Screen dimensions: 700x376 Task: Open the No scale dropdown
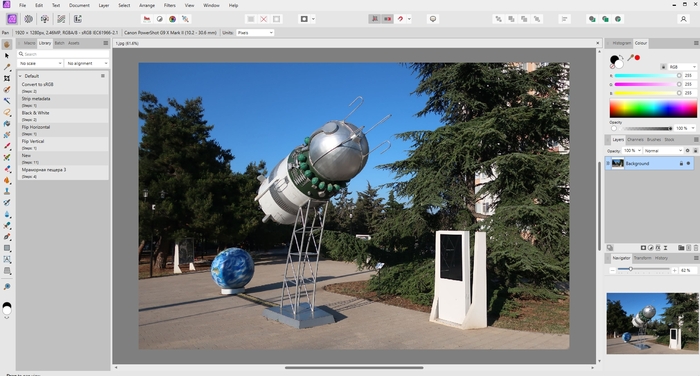pyautogui.click(x=40, y=63)
